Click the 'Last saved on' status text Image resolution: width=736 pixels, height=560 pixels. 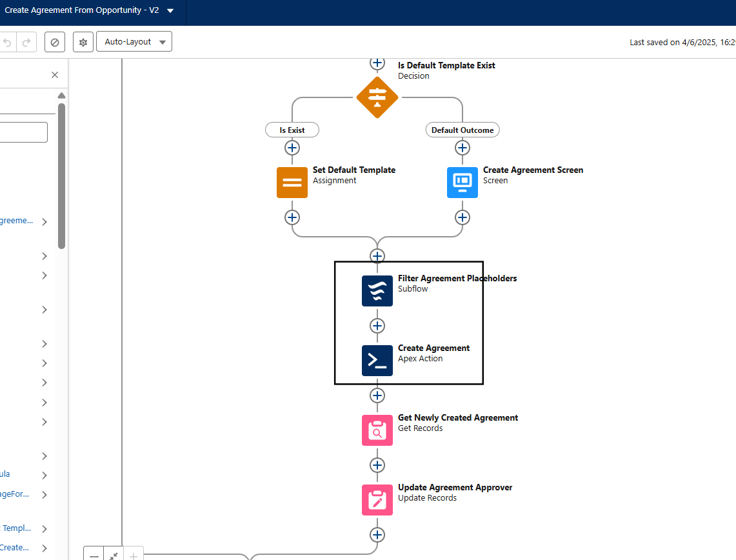tap(682, 42)
